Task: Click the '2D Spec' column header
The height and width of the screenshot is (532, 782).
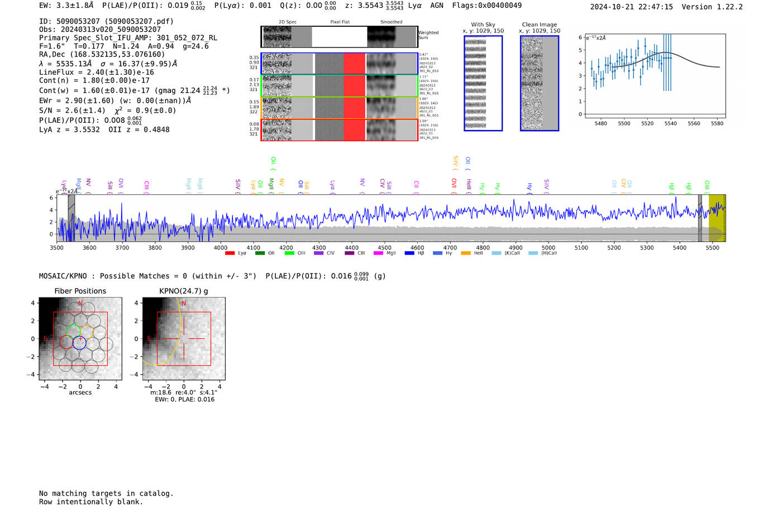Action: click(x=288, y=22)
